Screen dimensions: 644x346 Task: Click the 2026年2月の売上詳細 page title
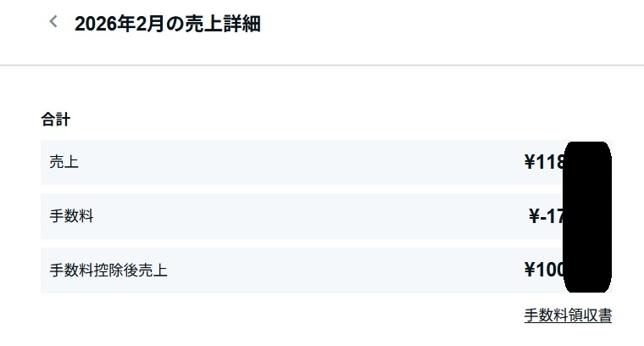[167, 24]
